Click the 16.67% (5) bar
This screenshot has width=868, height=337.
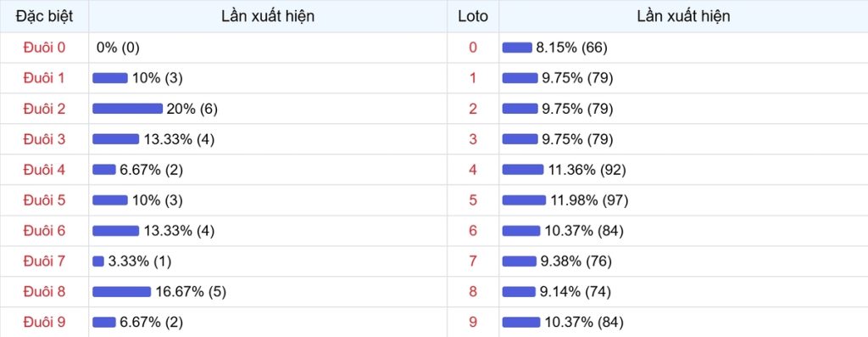(x=121, y=291)
